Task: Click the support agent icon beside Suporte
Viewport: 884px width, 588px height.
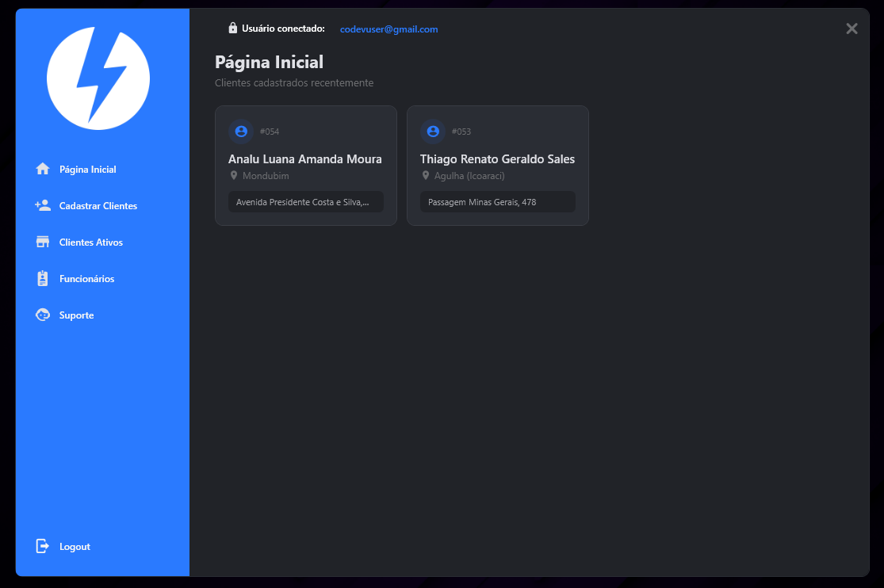Action: 43,315
